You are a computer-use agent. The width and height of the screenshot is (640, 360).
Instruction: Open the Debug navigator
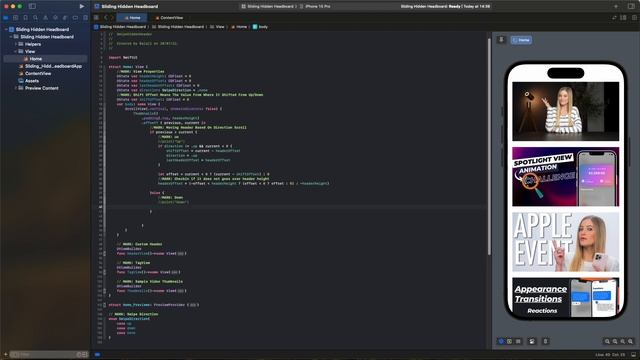point(65,18)
